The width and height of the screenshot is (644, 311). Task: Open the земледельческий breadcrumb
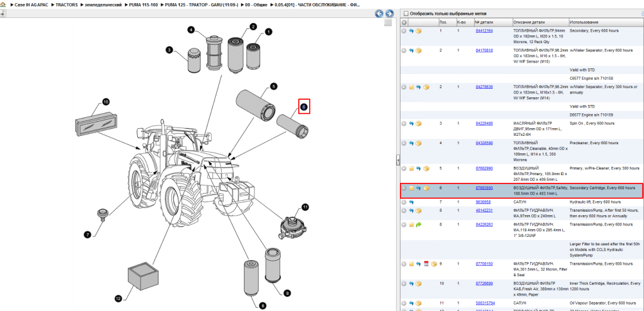click(x=102, y=5)
